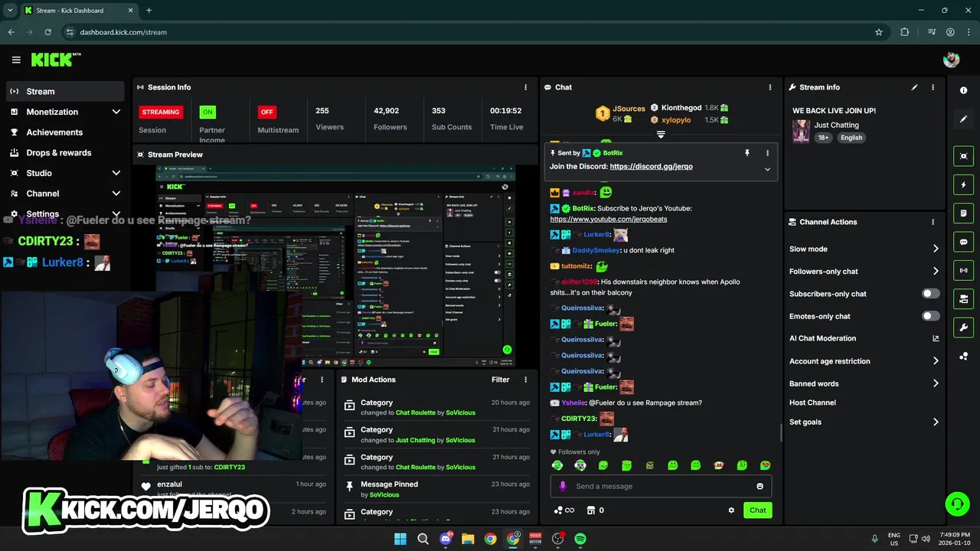The image size is (980, 551).
Task: Expand the Channel sidebar section
Action: point(116,194)
